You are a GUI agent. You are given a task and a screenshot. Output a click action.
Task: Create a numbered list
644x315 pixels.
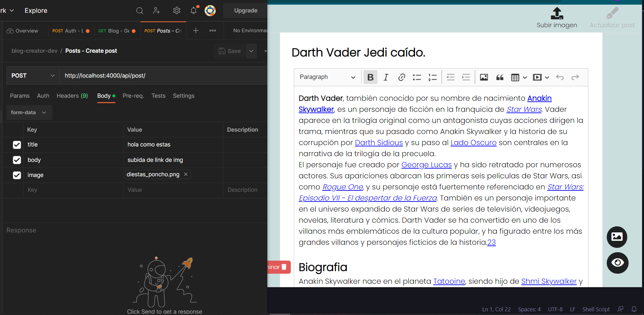432,77
